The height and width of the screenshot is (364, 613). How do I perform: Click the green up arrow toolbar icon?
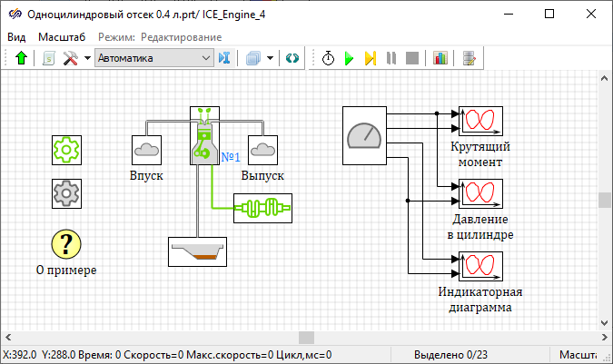click(21, 58)
